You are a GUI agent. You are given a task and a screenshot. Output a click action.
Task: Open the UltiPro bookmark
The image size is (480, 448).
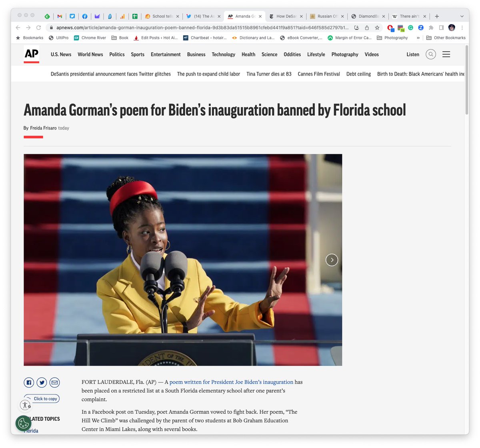pyautogui.click(x=58, y=38)
